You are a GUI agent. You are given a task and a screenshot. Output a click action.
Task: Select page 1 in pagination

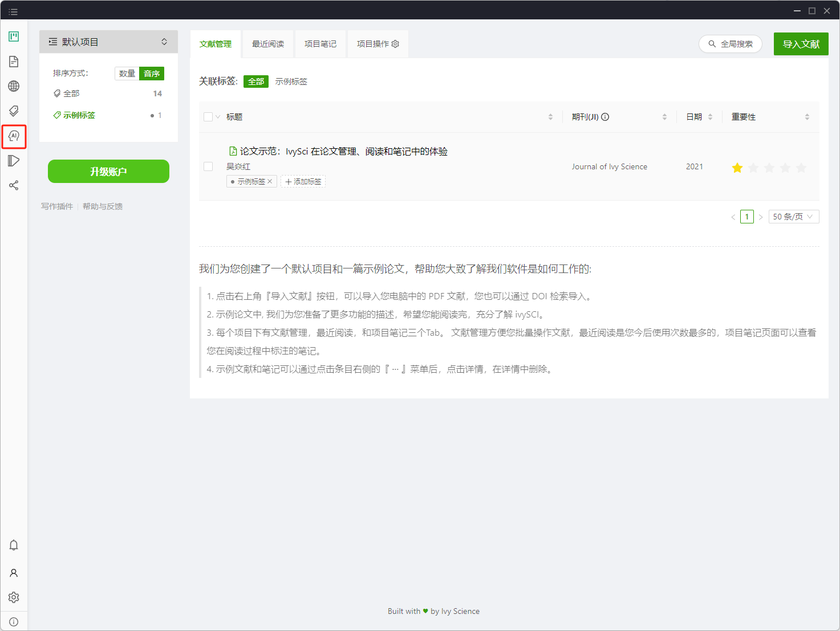[x=747, y=217]
